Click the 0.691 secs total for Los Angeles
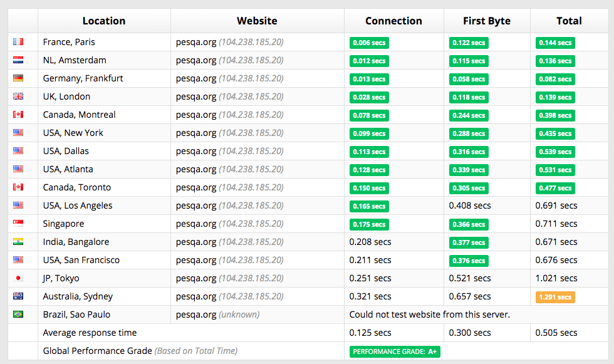Viewport: 614px width, 364px height. click(556, 205)
